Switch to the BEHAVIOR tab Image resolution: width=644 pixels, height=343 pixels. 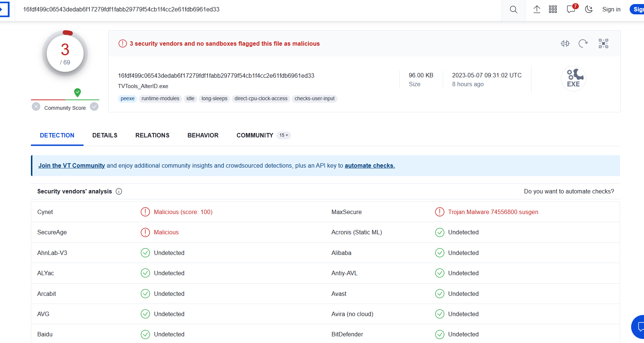203,135
